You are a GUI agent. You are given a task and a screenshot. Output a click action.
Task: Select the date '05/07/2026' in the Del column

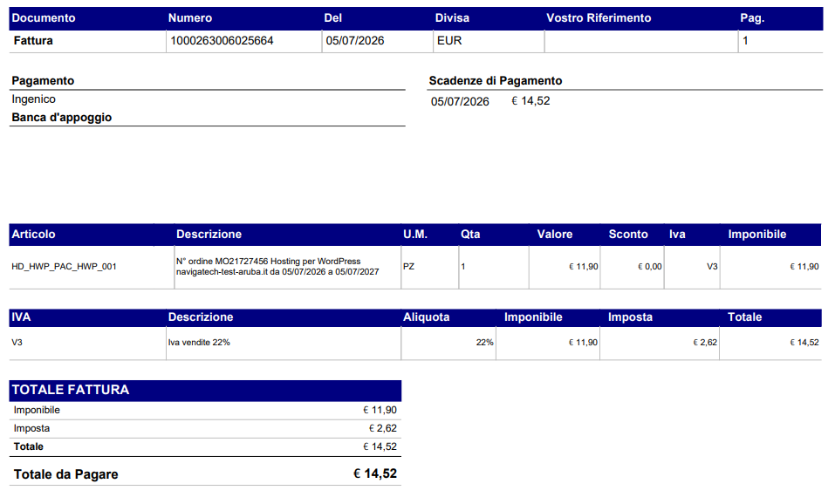(x=354, y=40)
